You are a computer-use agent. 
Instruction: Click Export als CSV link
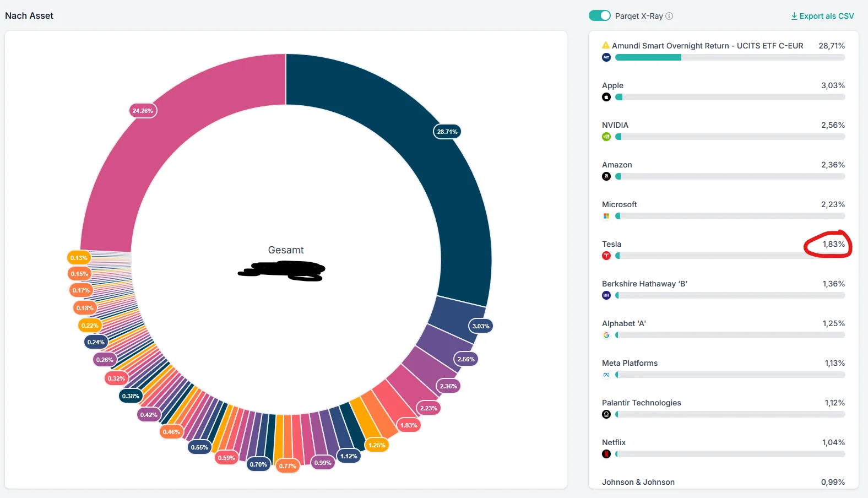coord(822,16)
